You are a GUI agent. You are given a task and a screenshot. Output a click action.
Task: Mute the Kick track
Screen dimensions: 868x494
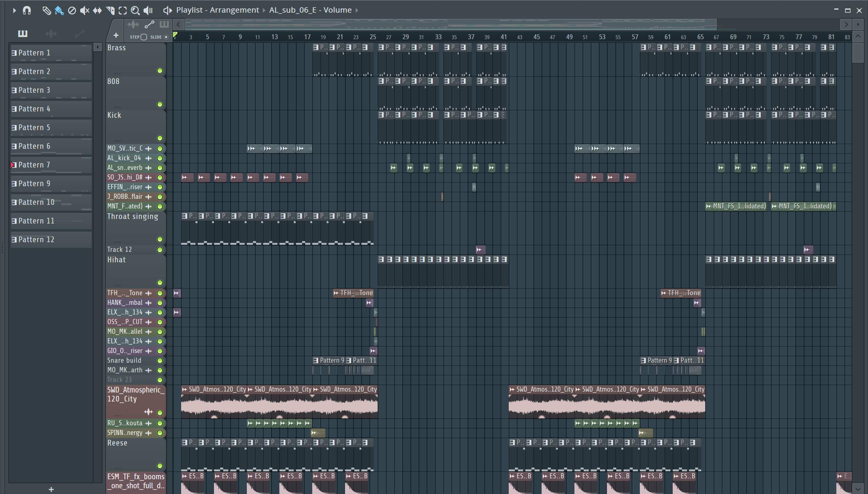pos(160,138)
